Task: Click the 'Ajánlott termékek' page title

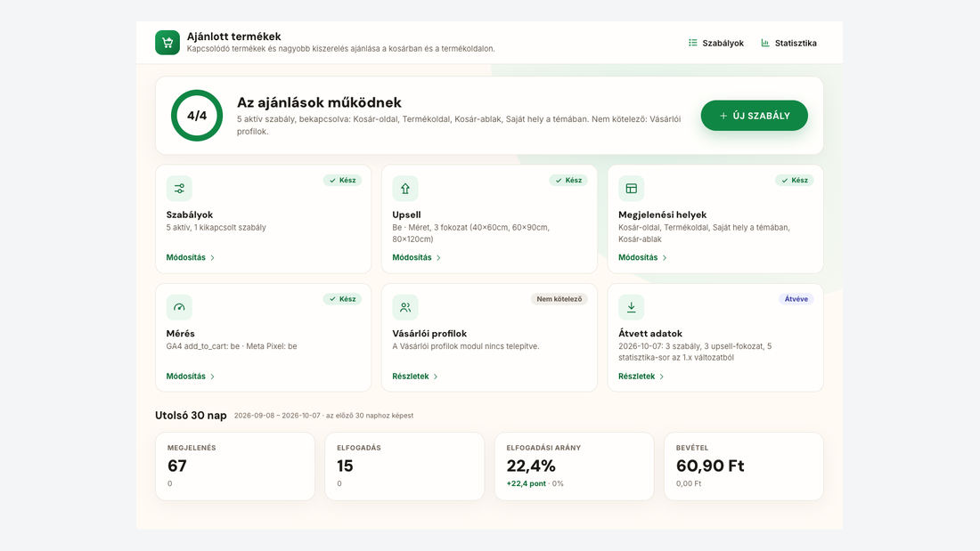Action: (x=233, y=36)
